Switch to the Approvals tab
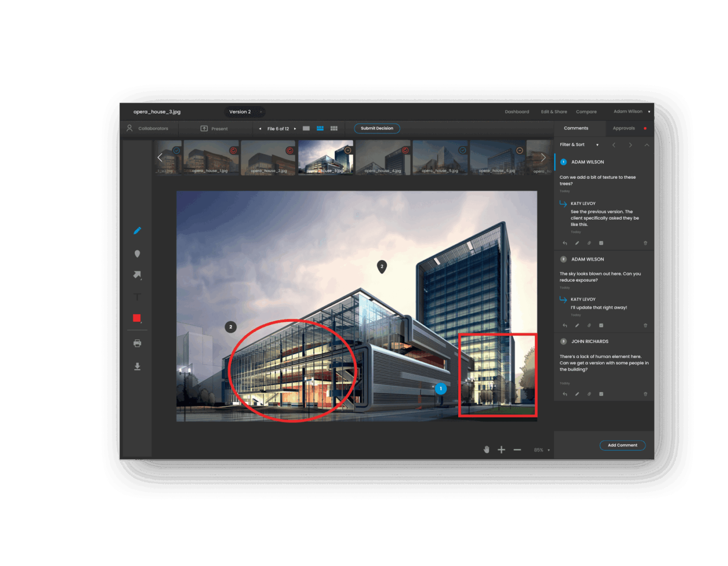Image resolution: width=728 pixels, height=566 pixels. coord(624,128)
